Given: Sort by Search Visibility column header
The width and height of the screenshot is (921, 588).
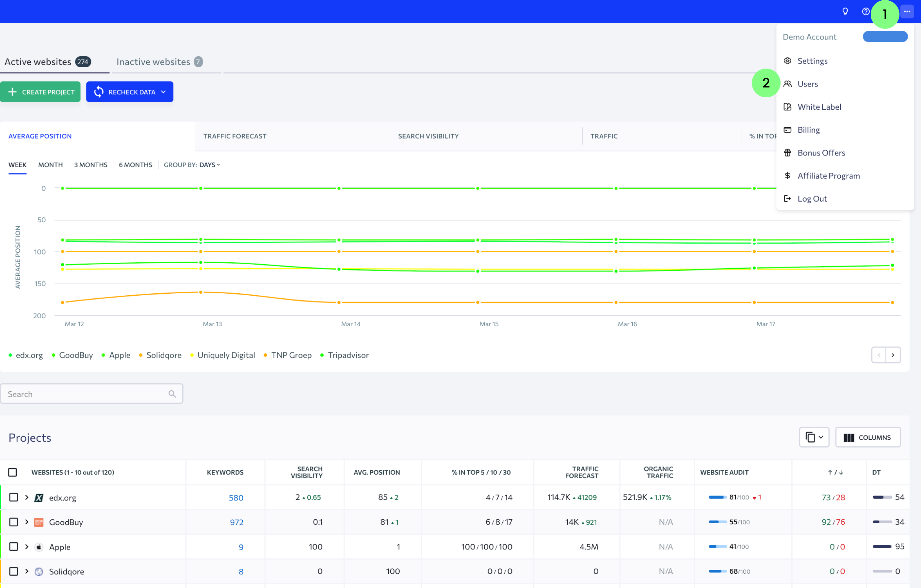Looking at the screenshot, I should click(306, 472).
